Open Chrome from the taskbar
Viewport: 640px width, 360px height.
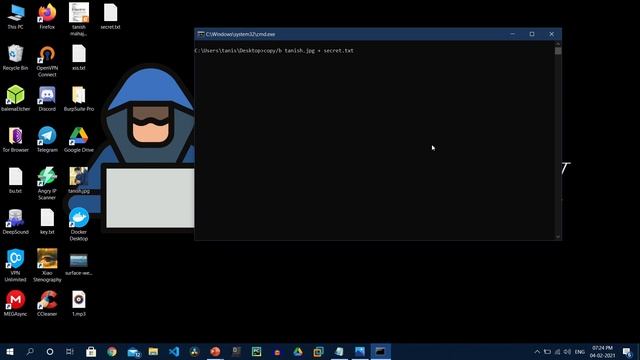click(x=112, y=351)
